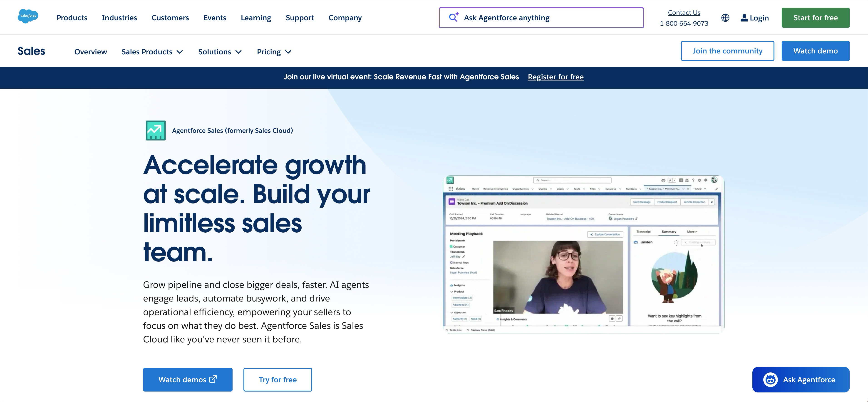Click the globe language selector icon
Image resolution: width=868 pixels, height=402 pixels.
pyautogui.click(x=725, y=18)
